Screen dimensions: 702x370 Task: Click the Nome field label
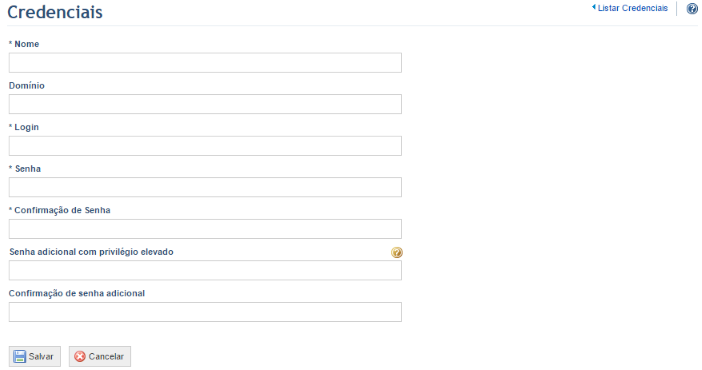(x=24, y=44)
